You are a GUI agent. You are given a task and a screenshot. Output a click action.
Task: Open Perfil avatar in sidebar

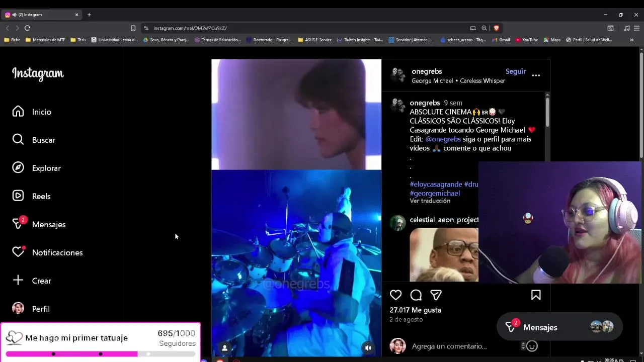point(18,308)
